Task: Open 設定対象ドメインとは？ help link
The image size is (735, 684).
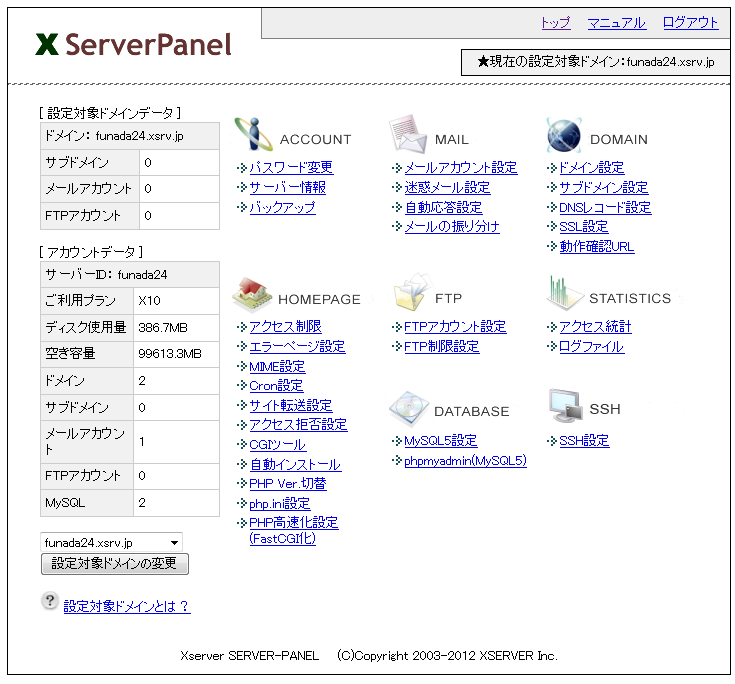Action: (127, 606)
